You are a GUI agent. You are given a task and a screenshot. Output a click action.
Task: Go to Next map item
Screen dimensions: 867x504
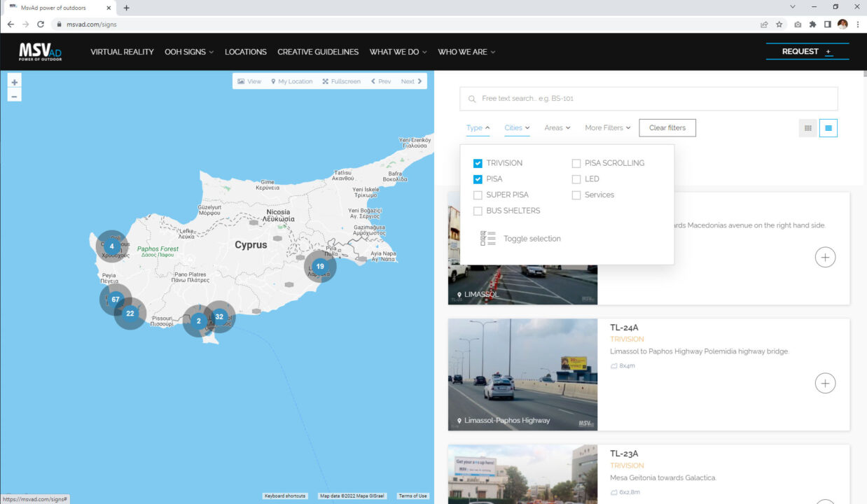411,82
